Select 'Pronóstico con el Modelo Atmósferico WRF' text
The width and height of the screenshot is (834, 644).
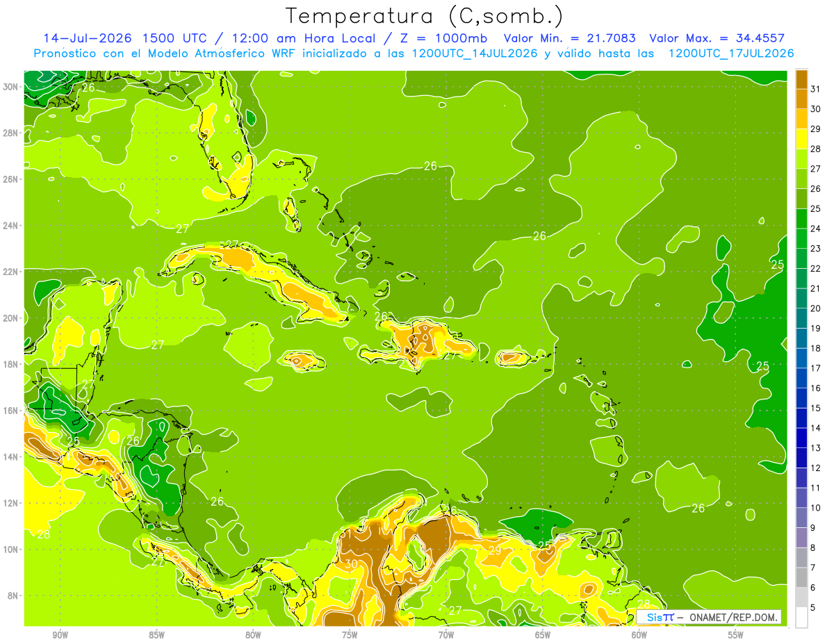166,53
